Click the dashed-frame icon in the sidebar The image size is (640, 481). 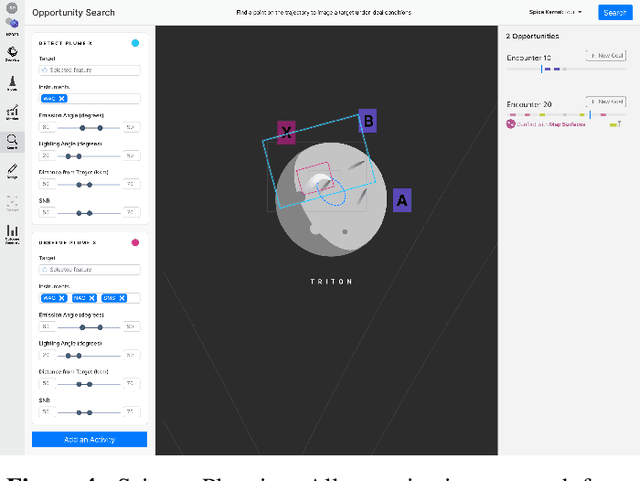[12, 200]
